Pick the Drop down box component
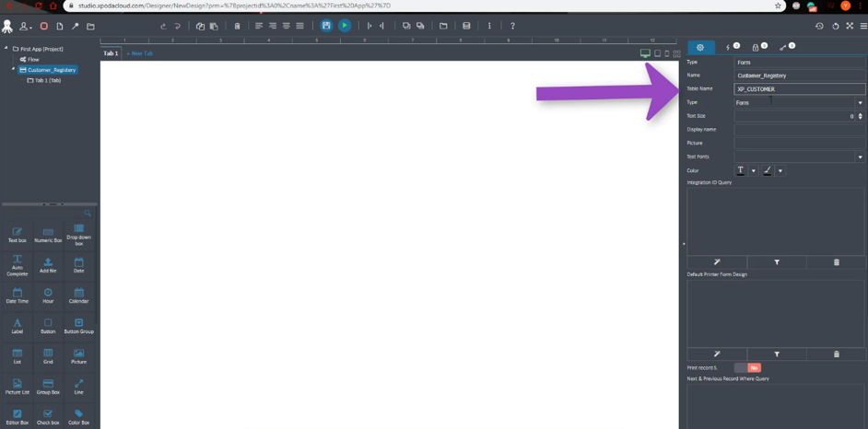This screenshot has height=429, width=868. [x=78, y=235]
